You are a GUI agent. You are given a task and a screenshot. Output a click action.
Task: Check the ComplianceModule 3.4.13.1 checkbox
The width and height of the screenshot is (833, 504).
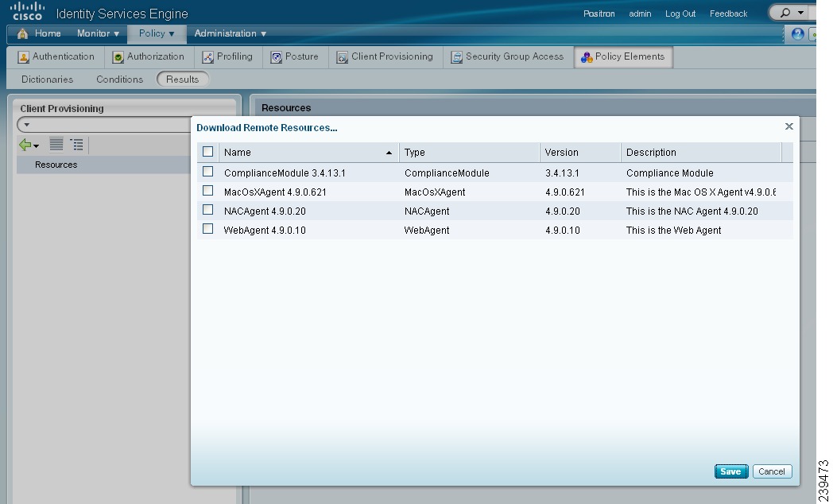pos(207,172)
